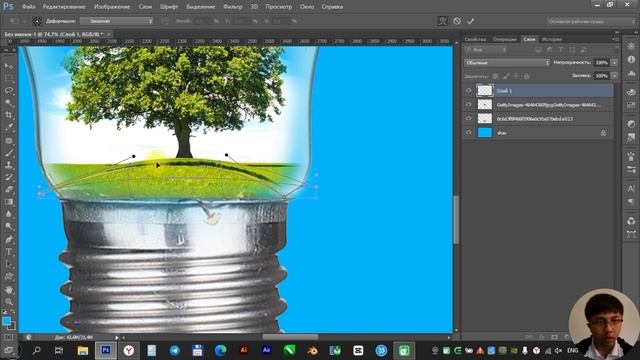Toggle lock transparent pixels
The image size is (640, 360).
(x=495, y=76)
